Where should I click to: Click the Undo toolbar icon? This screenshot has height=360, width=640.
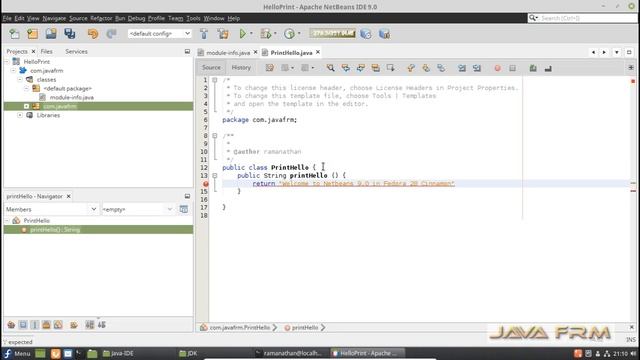[x=93, y=34]
